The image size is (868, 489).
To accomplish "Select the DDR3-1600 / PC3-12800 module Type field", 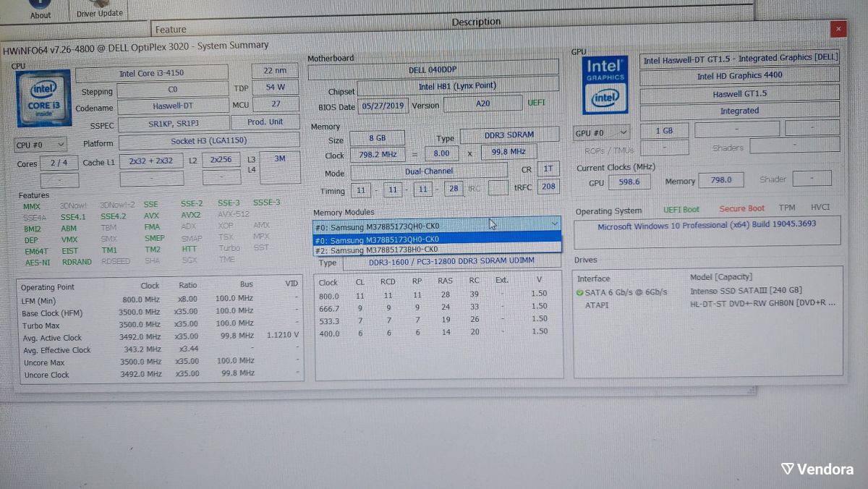I will 453,263.
